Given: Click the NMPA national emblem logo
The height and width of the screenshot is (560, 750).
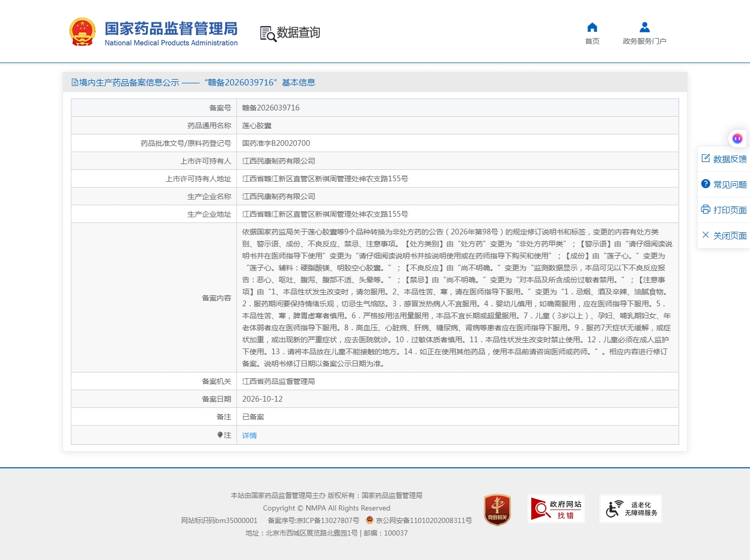Looking at the screenshot, I should [x=82, y=32].
